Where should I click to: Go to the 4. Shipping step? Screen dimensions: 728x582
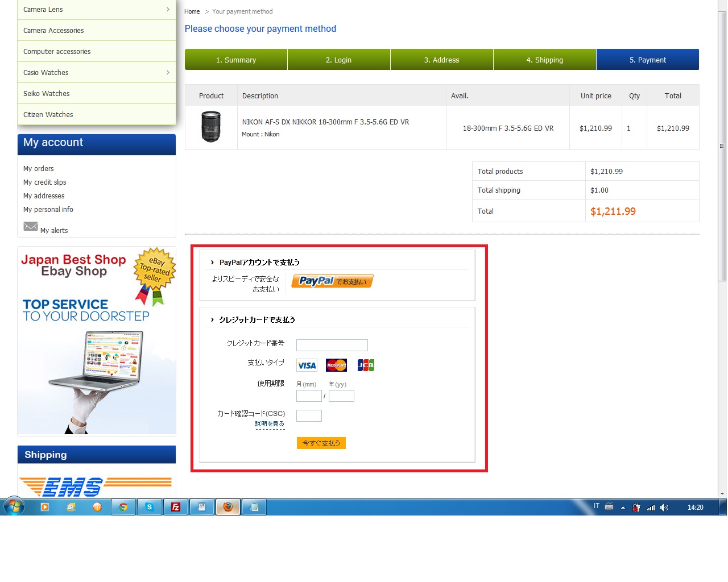[x=545, y=60]
